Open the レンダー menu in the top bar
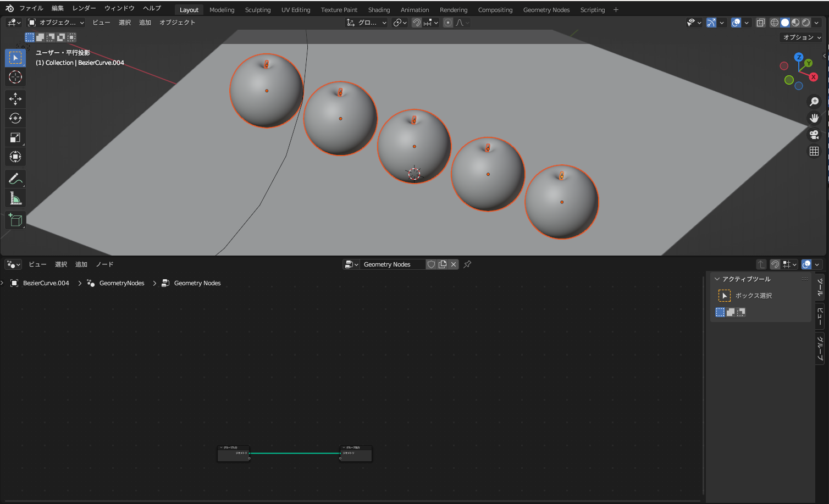 point(84,8)
